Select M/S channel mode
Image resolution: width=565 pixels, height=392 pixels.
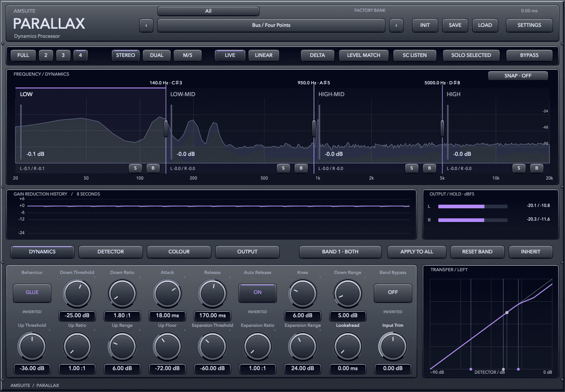click(x=188, y=56)
